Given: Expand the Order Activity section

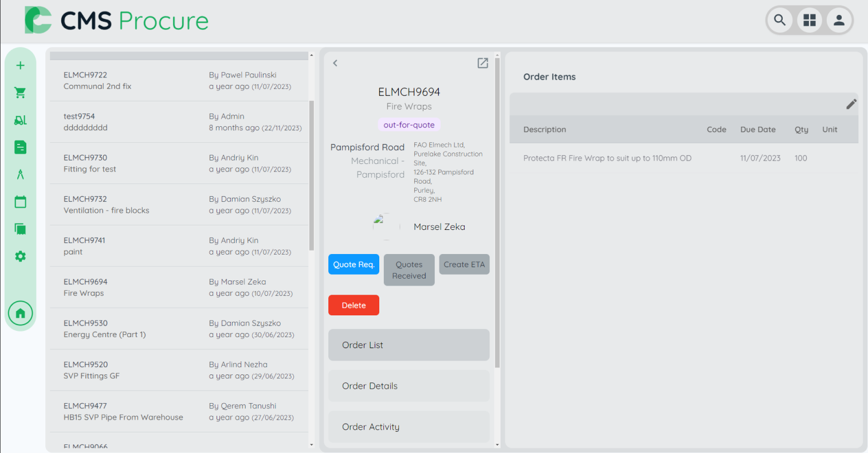Looking at the screenshot, I should pos(409,427).
